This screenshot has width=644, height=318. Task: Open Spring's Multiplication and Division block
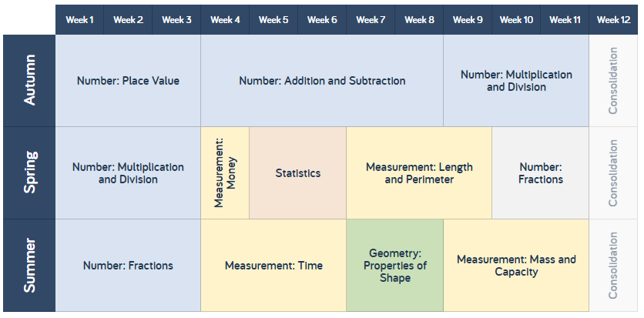tap(128, 172)
